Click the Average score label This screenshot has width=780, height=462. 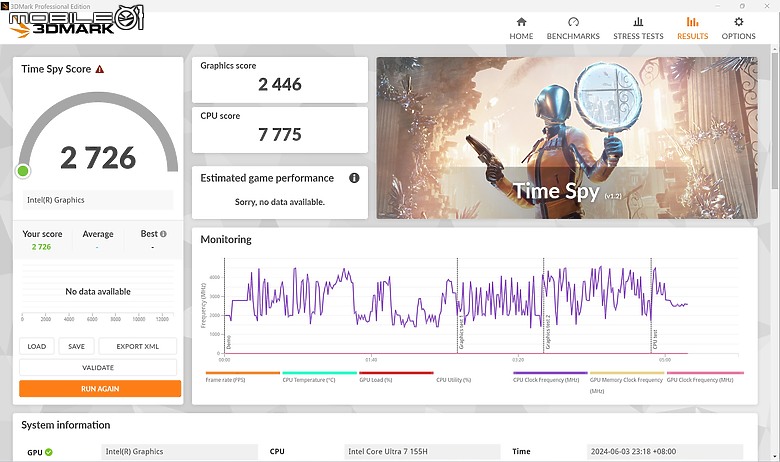coord(98,234)
